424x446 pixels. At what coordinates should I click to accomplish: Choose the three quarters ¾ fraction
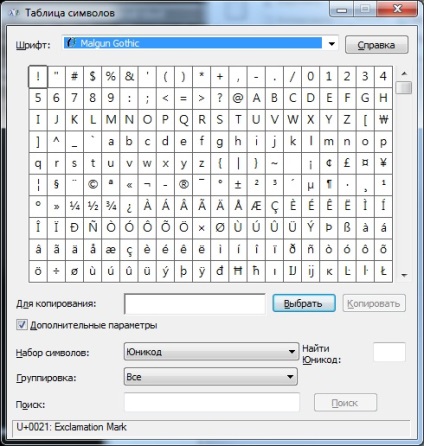coord(111,206)
